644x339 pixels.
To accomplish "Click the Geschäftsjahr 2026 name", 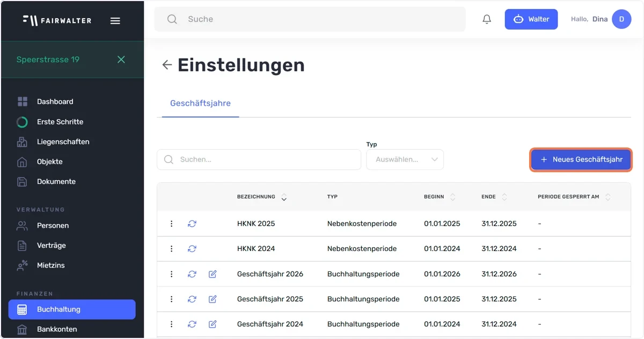I will [x=270, y=274].
